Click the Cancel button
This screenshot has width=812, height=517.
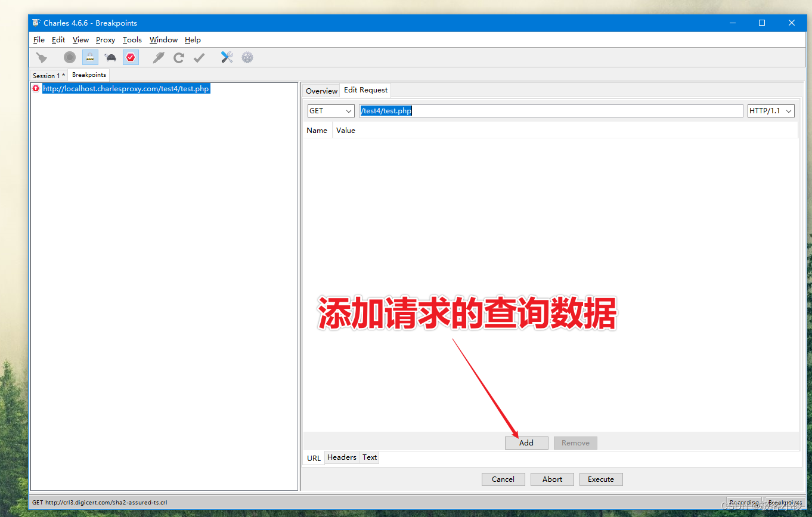tap(503, 479)
